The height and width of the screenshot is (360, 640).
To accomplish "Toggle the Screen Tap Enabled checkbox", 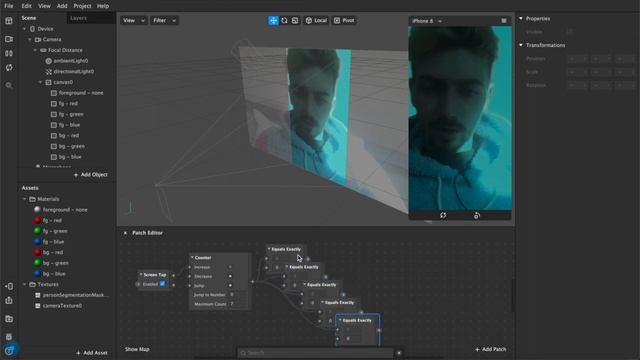I will pyautogui.click(x=162, y=284).
